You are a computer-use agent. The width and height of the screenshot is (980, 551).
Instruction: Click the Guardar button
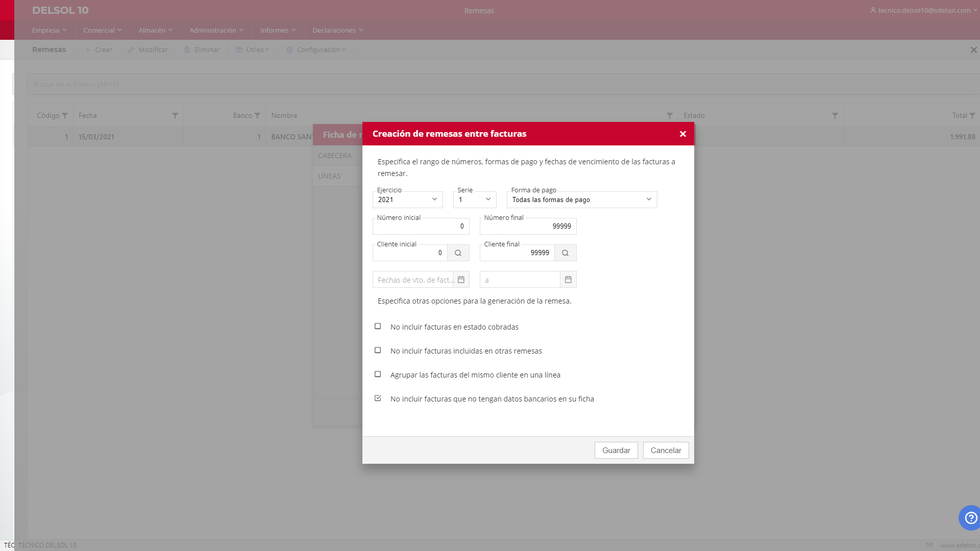point(616,450)
